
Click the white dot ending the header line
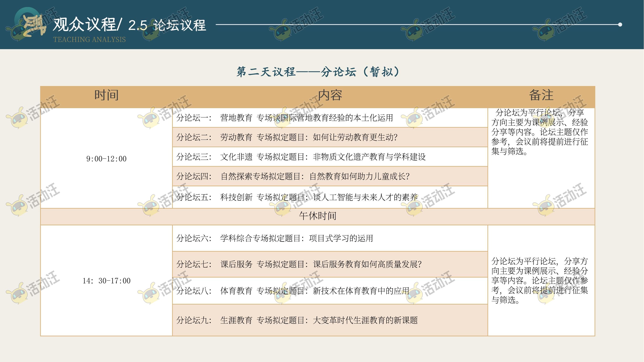(620, 25)
